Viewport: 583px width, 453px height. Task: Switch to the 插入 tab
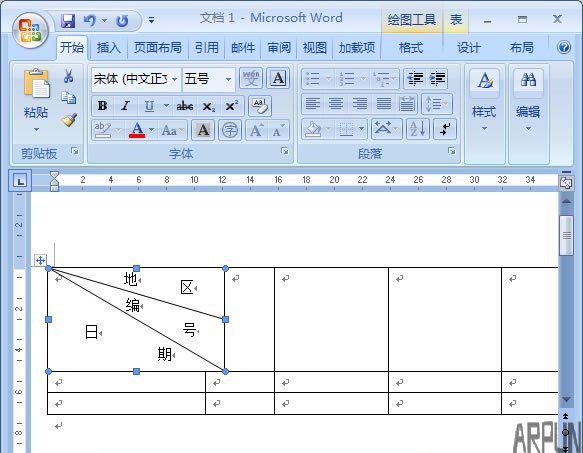tap(109, 48)
